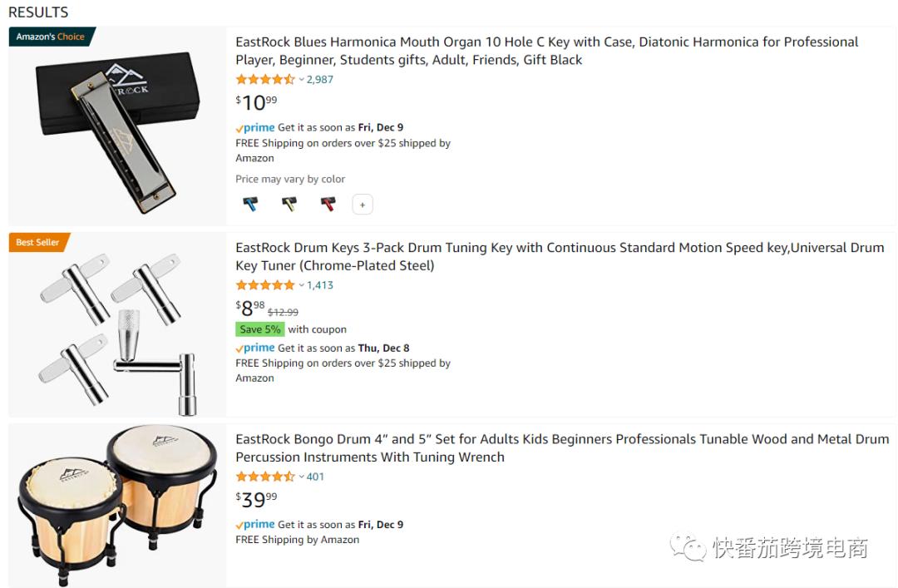Apply the Save 5% coupon badge
The height and width of the screenshot is (588, 898).
pyautogui.click(x=260, y=329)
